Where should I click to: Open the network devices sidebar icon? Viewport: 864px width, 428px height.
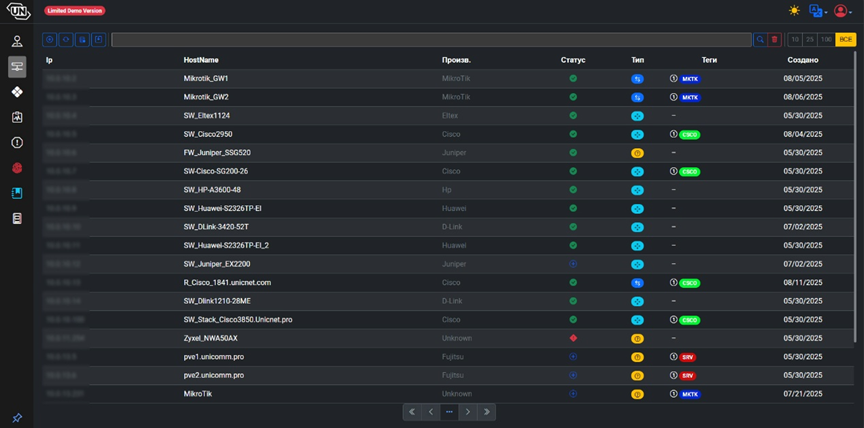click(x=17, y=67)
